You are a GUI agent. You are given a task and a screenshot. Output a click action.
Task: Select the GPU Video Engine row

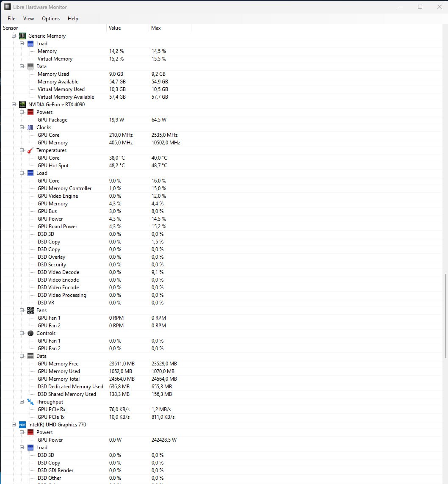pyautogui.click(x=221, y=196)
